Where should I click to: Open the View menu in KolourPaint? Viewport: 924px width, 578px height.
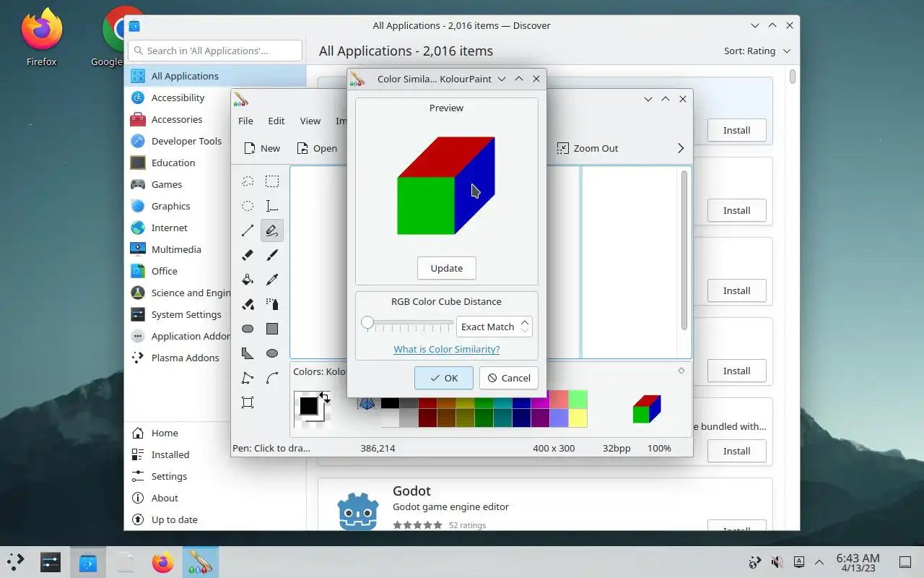[x=310, y=121]
